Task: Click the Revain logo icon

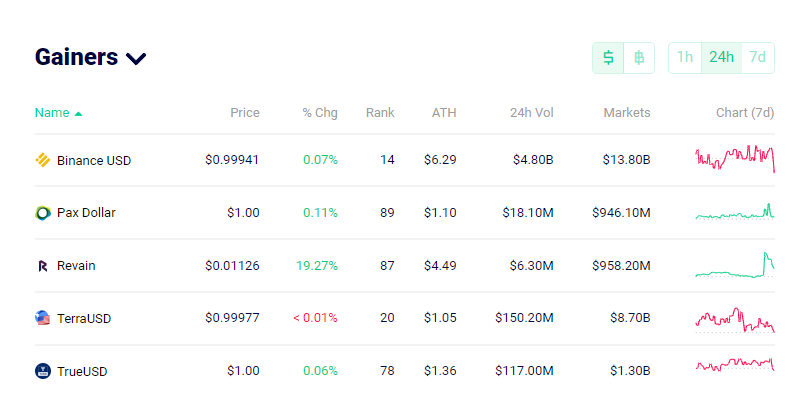Action: (x=43, y=266)
